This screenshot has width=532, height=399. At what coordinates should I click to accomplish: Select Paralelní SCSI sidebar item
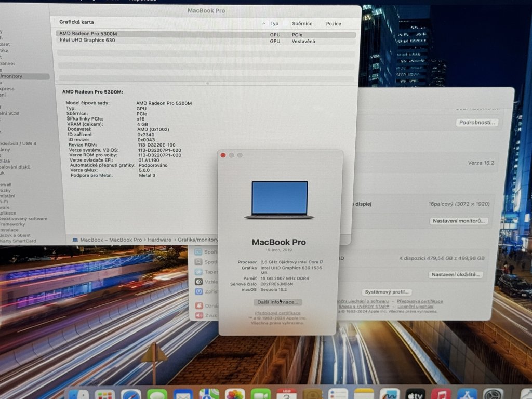9,114
